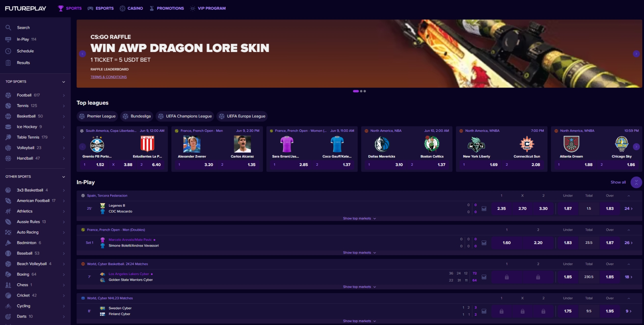Click the Ice Hockey puck icon
Viewport: 644px width, 325px height.
tap(8, 127)
